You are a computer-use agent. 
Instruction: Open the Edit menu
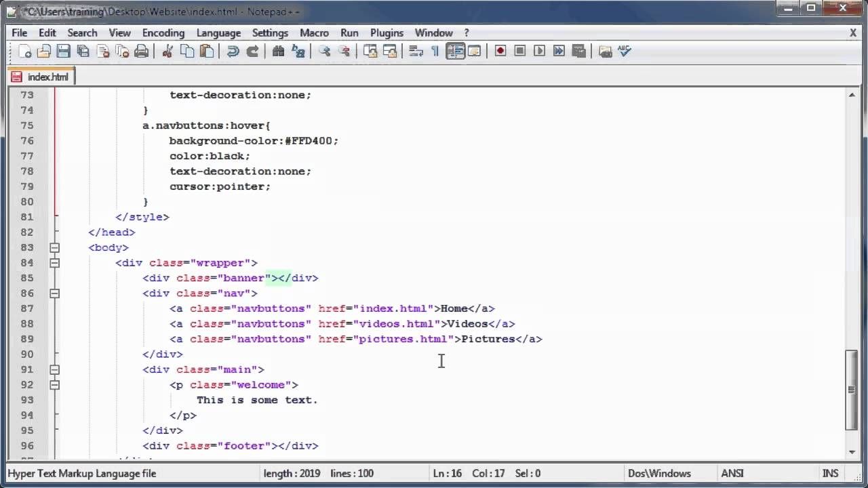pos(47,33)
